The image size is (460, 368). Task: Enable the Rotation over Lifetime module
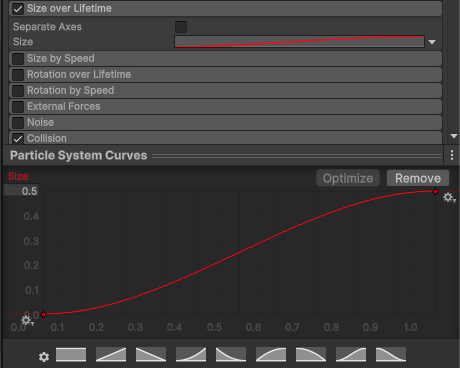tap(18, 75)
